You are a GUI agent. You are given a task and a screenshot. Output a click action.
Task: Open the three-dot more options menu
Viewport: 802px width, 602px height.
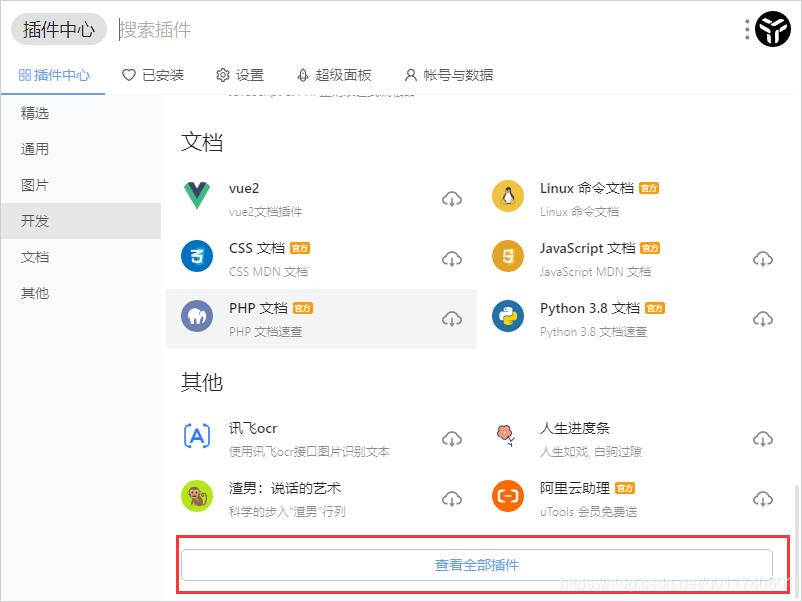point(747,30)
